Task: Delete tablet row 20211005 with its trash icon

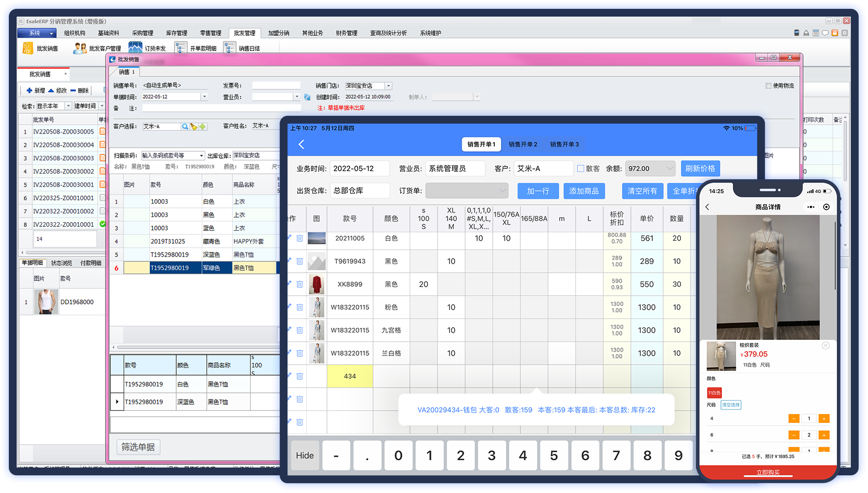Action: click(x=300, y=238)
